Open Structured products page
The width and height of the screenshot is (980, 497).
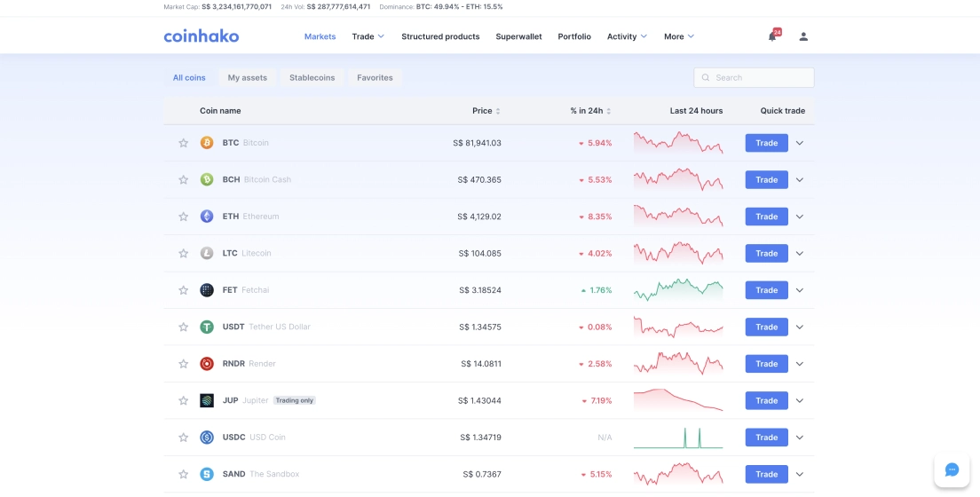coord(440,36)
